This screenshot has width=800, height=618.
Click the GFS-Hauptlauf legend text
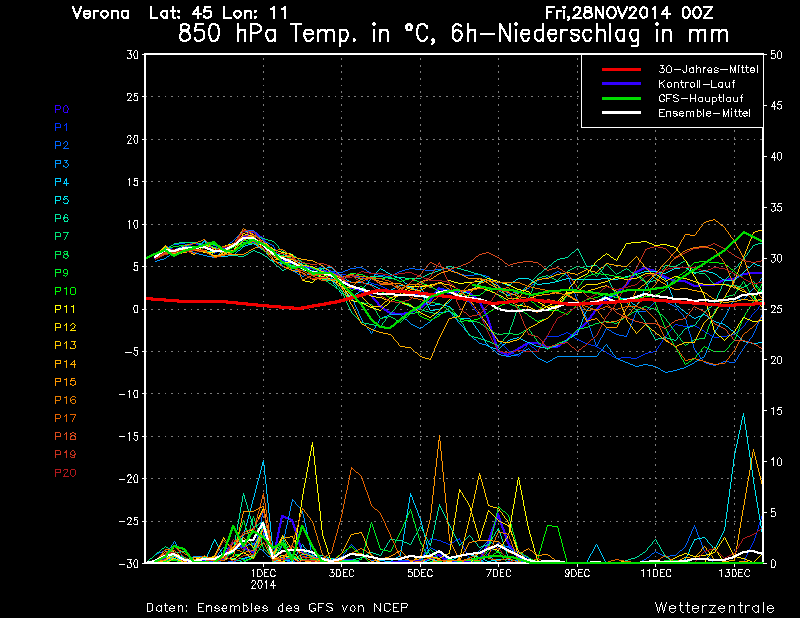[x=701, y=98]
